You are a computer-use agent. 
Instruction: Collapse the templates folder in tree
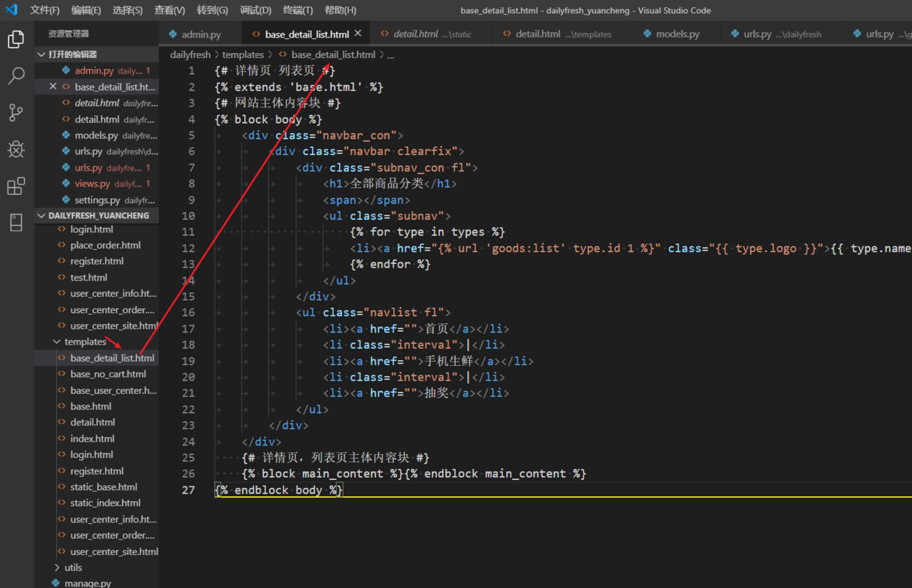[85, 342]
